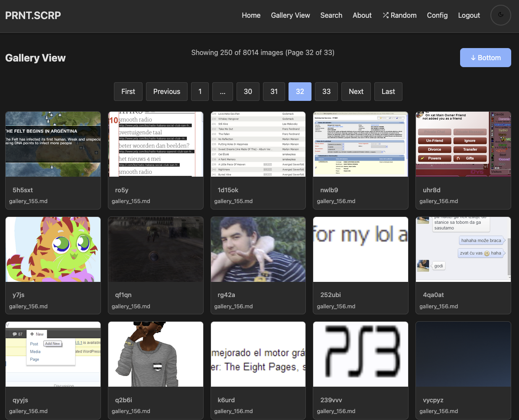Open the 239vvv PS3 logo thumbnail

click(360, 354)
